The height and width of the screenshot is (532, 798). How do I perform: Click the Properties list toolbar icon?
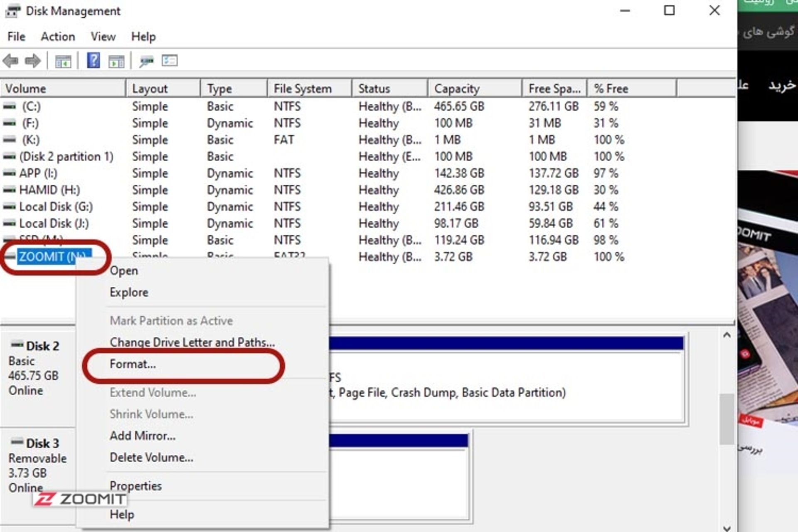pos(170,61)
